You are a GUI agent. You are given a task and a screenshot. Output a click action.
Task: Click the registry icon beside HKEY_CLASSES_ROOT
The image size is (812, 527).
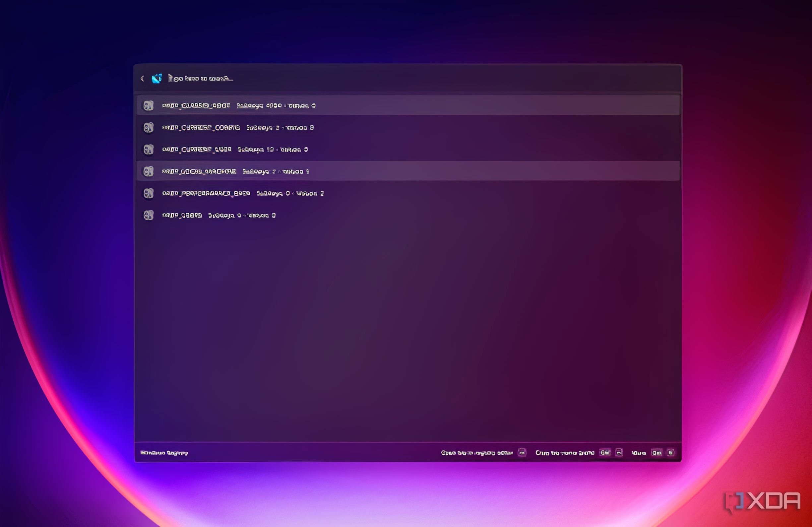pyautogui.click(x=149, y=105)
